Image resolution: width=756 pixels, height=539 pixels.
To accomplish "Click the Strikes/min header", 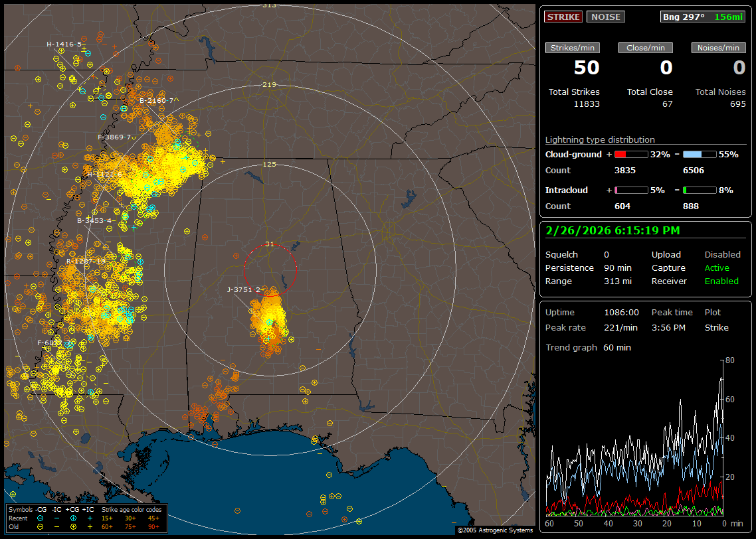I will 573,48.
